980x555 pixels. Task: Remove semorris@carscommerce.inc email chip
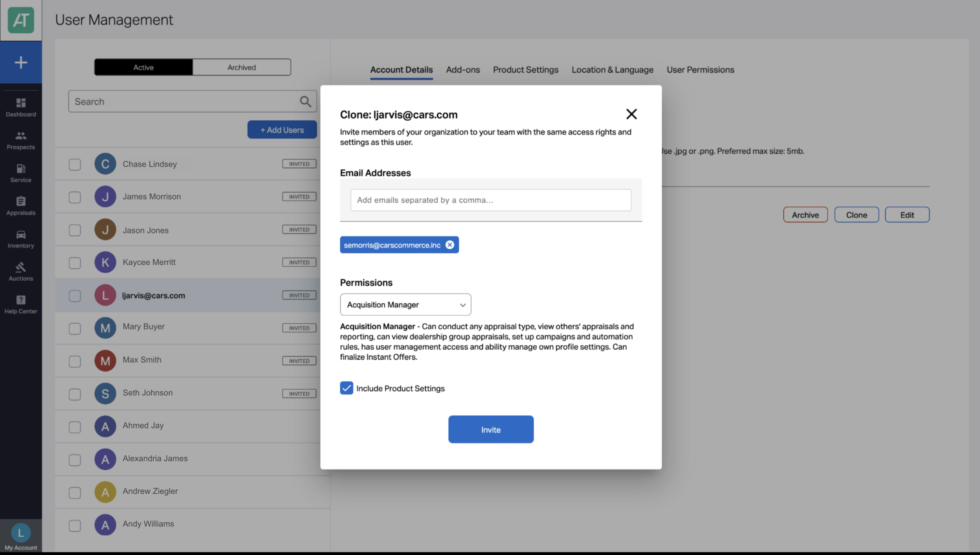click(x=450, y=245)
